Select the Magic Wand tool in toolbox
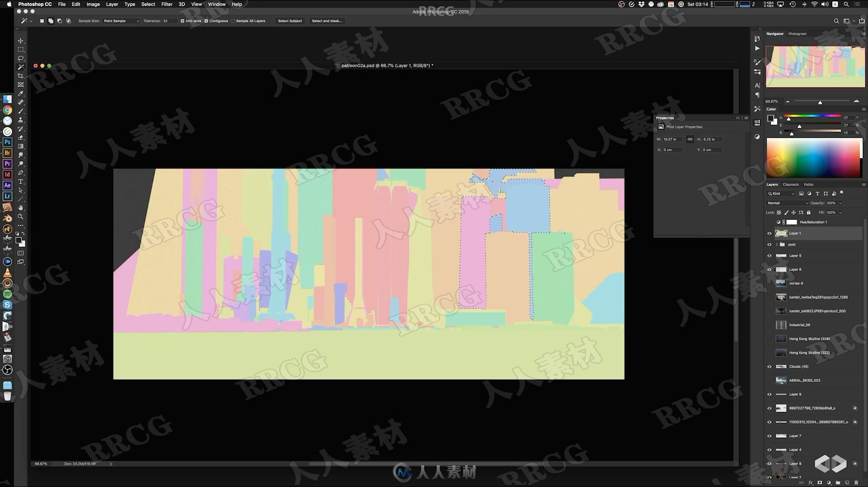The height and width of the screenshot is (487, 868). point(21,67)
